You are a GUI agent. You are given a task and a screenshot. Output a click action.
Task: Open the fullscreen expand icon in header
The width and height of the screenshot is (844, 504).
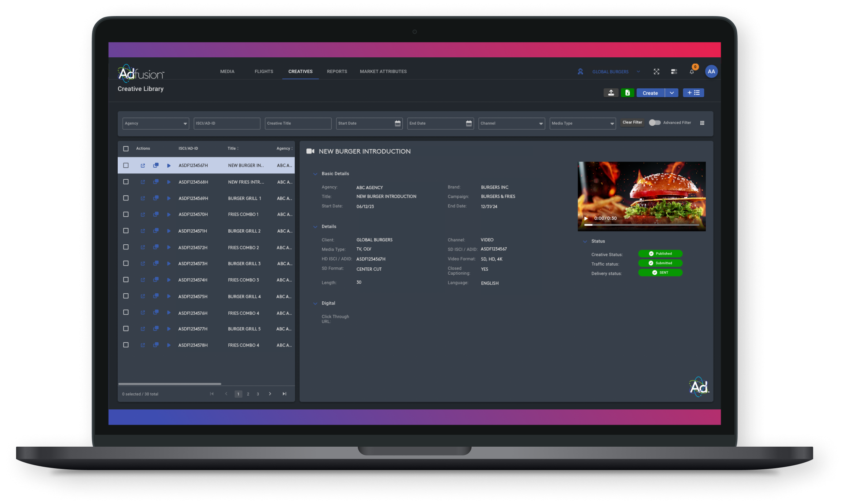656,71
